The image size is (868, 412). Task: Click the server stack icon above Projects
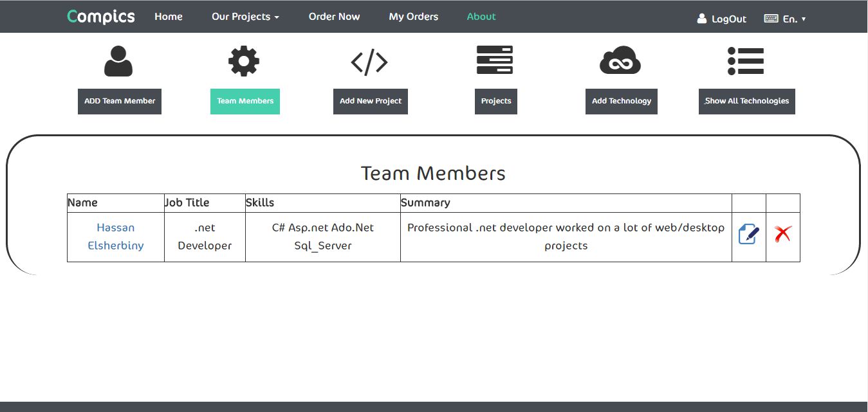point(495,60)
